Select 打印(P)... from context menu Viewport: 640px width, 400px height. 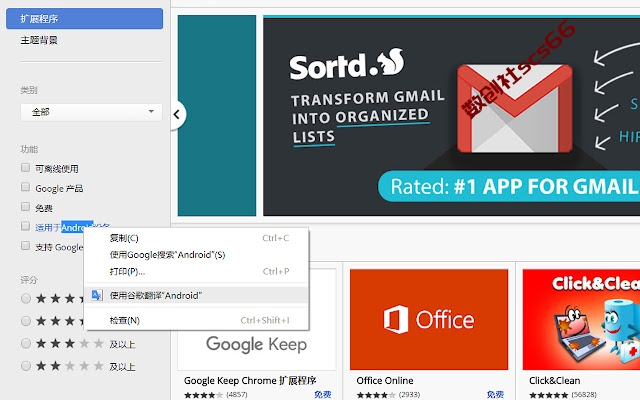tap(196, 271)
